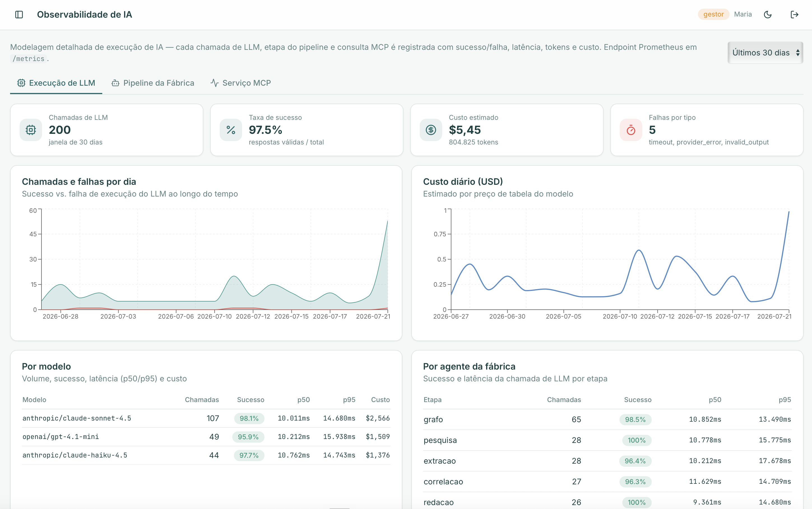Toggle the sidebar panel icon
Screen dimensions: 812x509
pyautogui.click(x=19, y=15)
